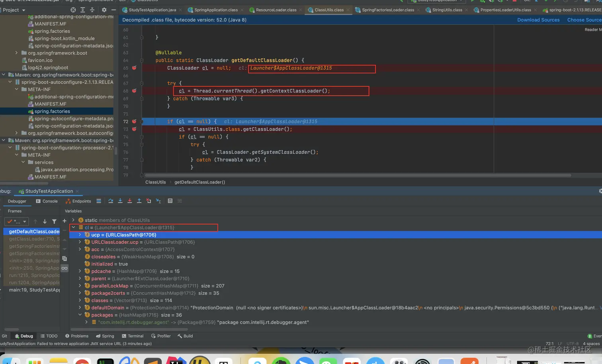This screenshot has width=602, height=364.
Task: Expand static members of ClassUtils
Action: tap(73, 220)
